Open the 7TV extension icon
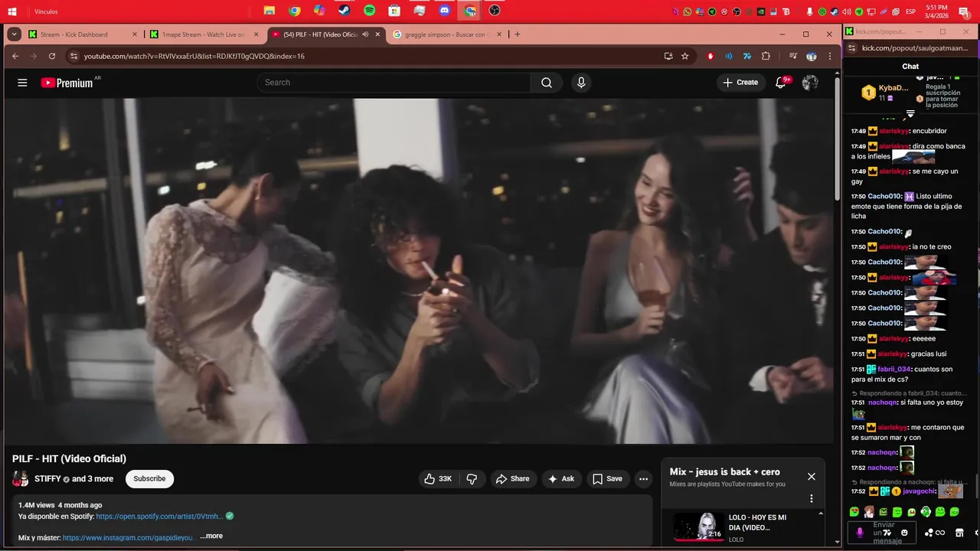 click(747, 56)
